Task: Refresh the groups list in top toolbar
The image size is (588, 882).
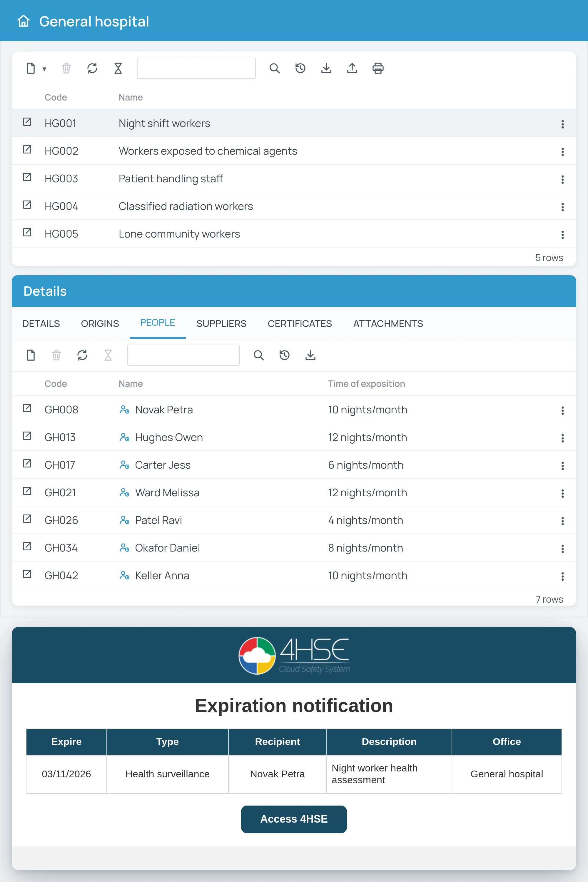Action: [x=92, y=68]
